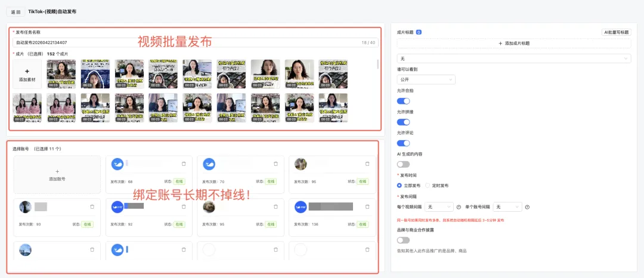Click the text 告知其他人此作品推广的是品牌、商品
Screen dimensions: 644x278
[x=432, y=251]
